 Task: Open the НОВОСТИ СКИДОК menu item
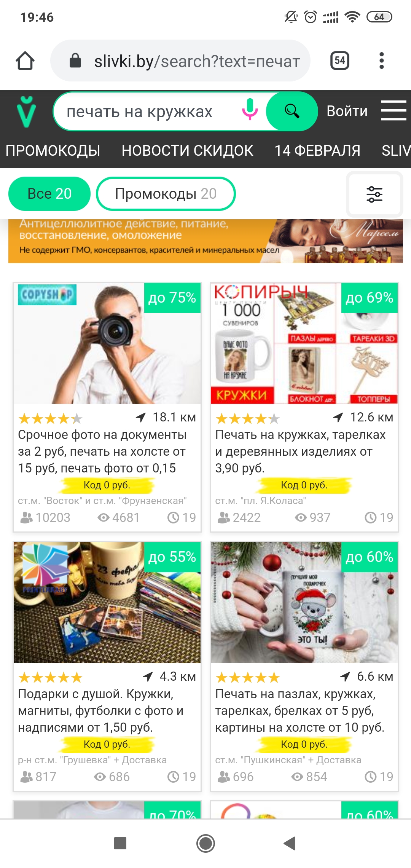(x=187, y=151)
